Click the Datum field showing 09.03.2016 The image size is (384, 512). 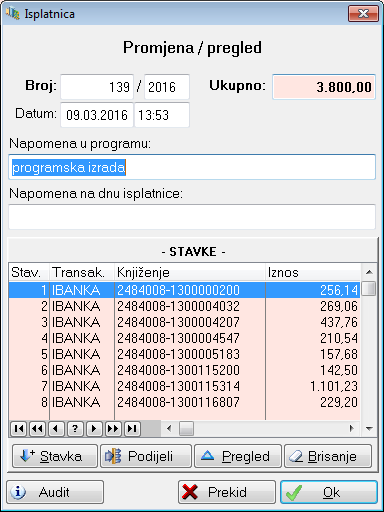coord(97,115)
